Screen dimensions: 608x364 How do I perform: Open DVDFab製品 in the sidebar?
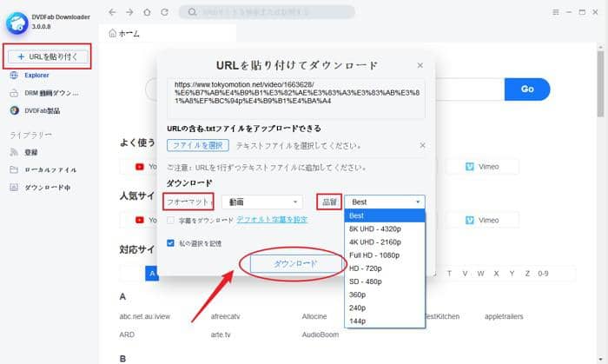click(42, 110)
